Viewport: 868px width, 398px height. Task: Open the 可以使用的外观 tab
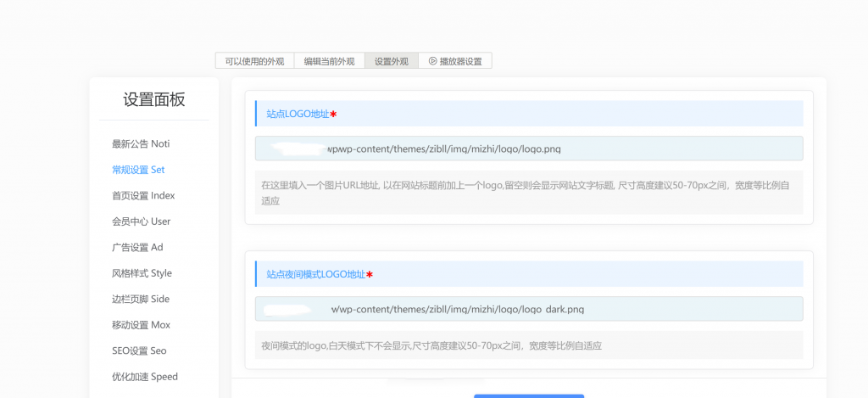click(x=254, y=61)
